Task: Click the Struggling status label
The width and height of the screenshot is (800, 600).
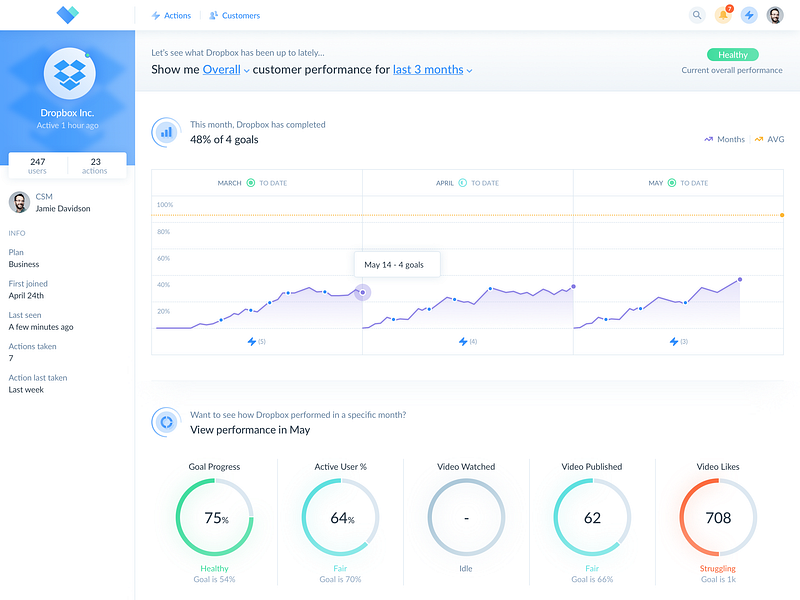Action: click(x=718, y=568)
